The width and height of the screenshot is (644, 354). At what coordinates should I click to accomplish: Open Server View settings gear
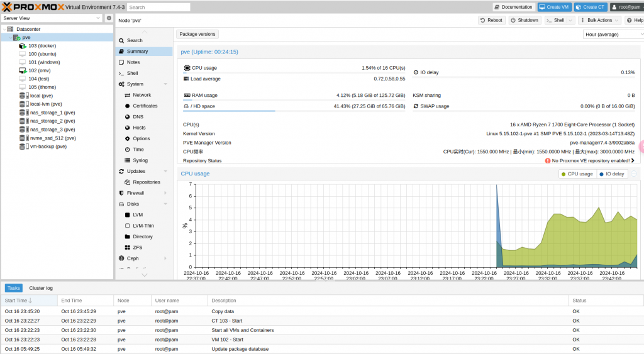pos(109,18)
